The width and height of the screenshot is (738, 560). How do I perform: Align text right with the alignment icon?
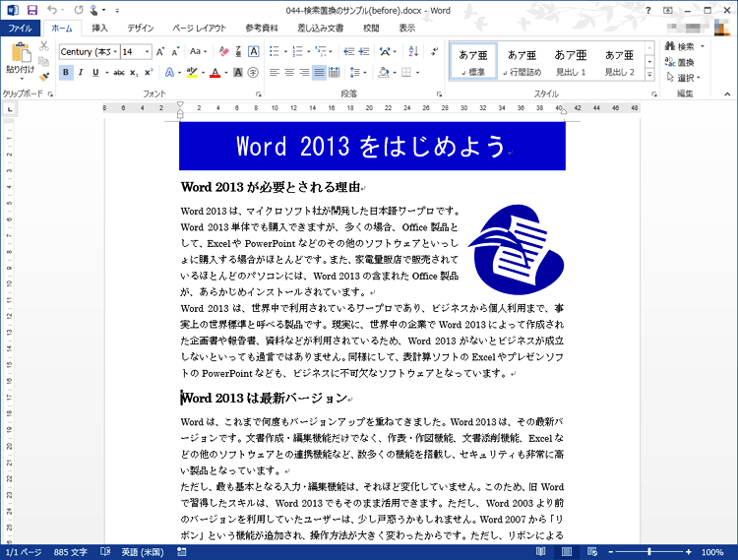click(x=304, y=73)
